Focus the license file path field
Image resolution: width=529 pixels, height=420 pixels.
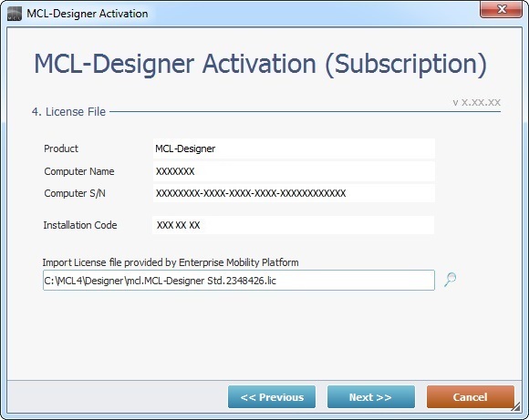[x=239, y=280]
